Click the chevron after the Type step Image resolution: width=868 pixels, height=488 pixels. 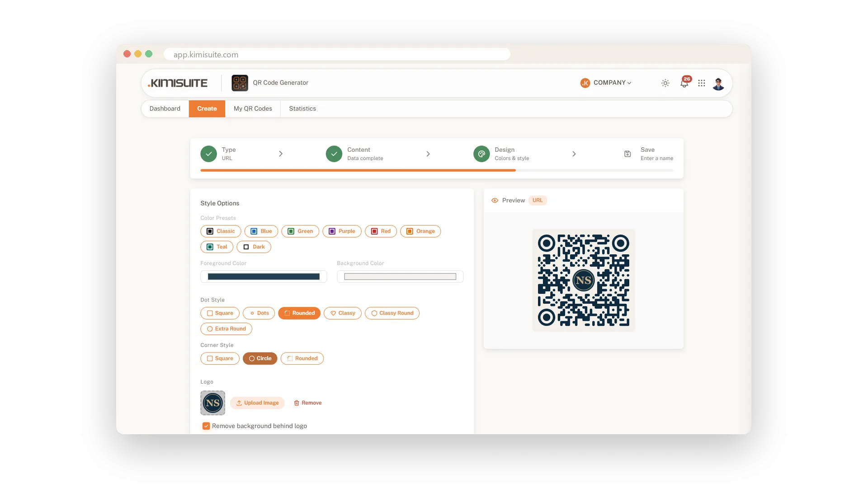pos(281,154)
